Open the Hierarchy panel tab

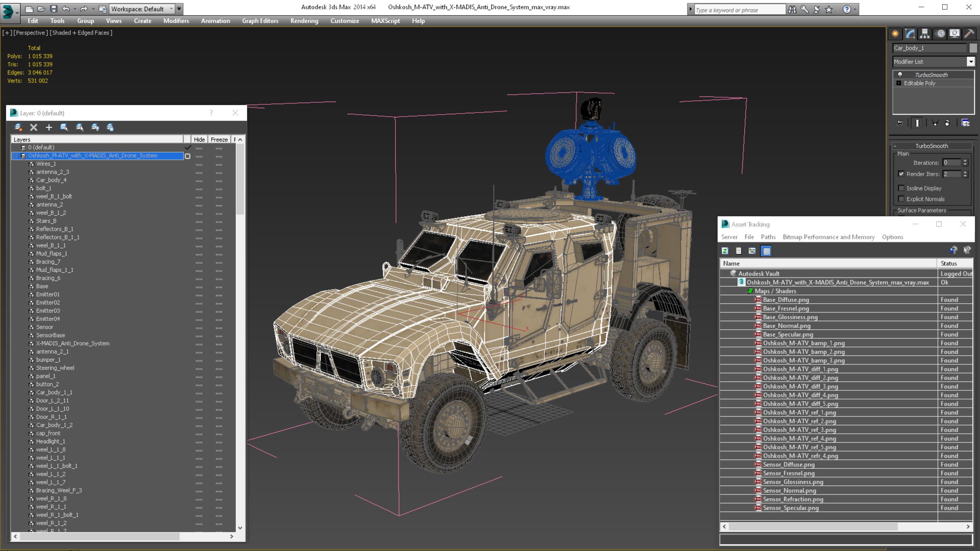[x=925, y=34]
